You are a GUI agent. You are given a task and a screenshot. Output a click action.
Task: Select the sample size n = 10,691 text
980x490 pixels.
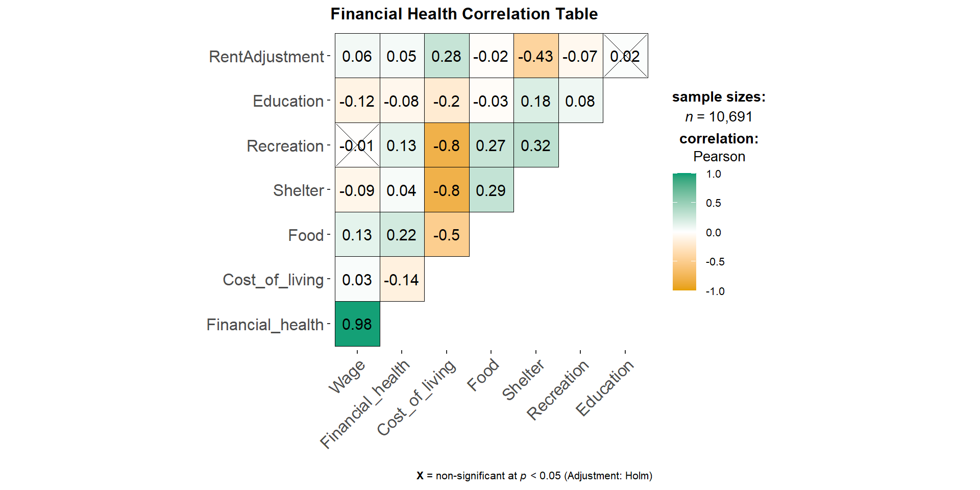coord(719,117)
